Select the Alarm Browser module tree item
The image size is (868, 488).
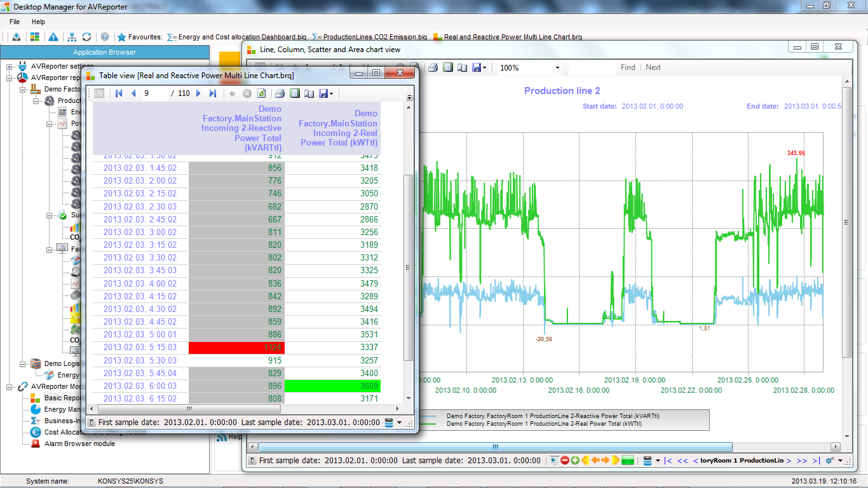[79, 444]
